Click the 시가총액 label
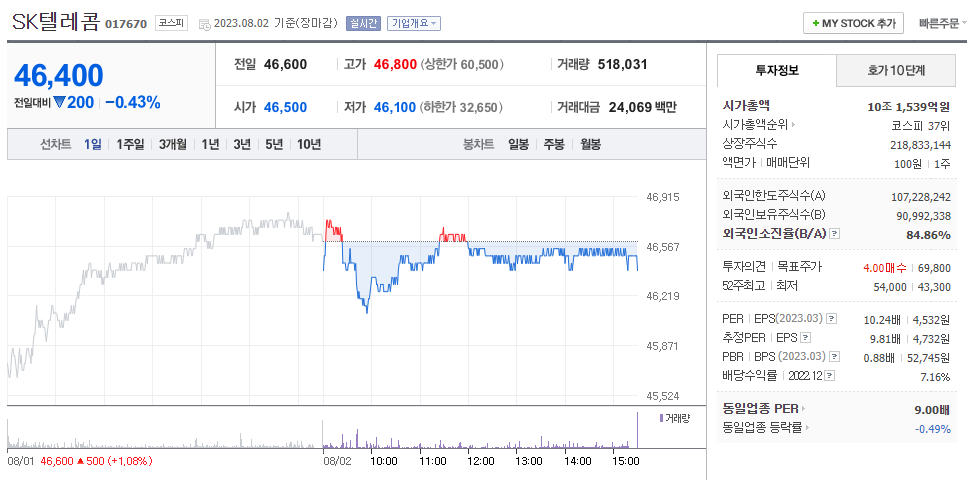The width and height of the screenshot is (969, 480). click(745, 106)
